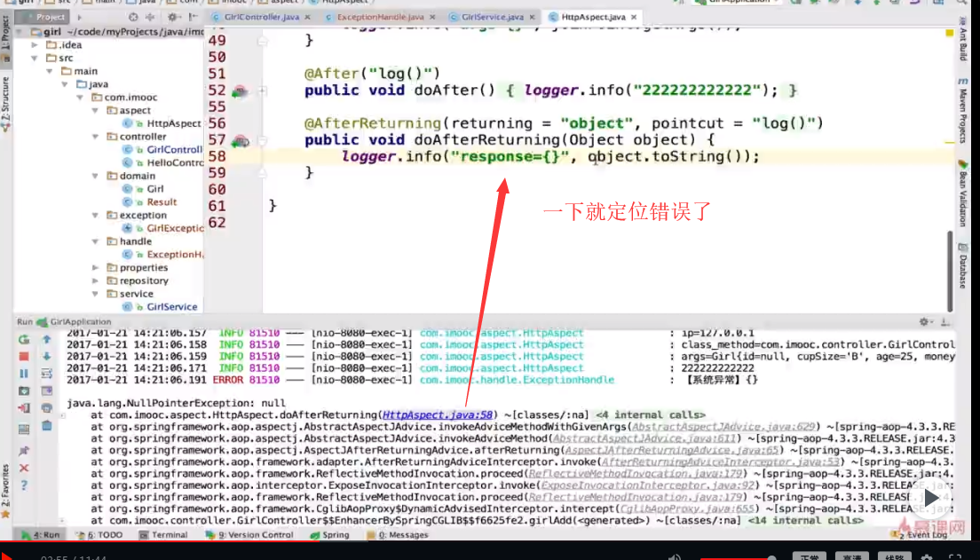The image size is (980, 560).
Task: Open the 0: Messages tool window
Action: point(398,535)
